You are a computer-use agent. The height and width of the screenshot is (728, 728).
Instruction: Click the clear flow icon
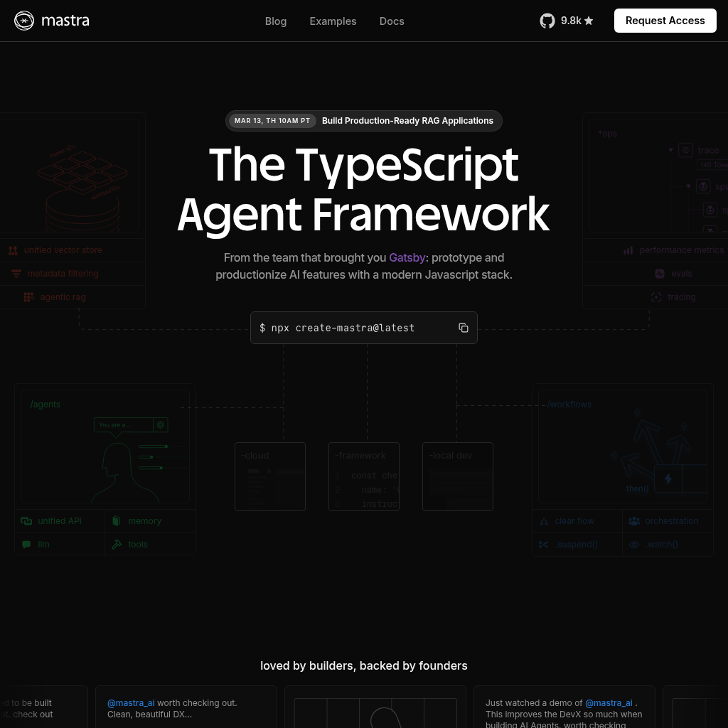[x=544, y=521]
